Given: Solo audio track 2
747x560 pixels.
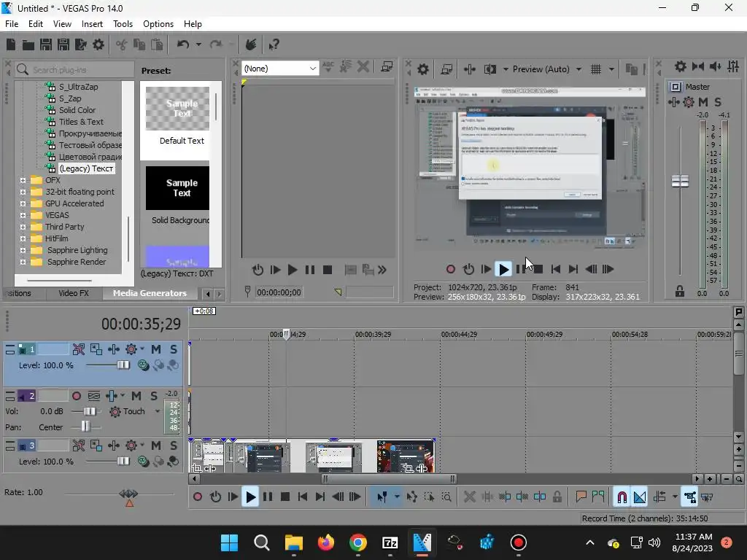Looking at the screenshot, I should coord(154,396).
